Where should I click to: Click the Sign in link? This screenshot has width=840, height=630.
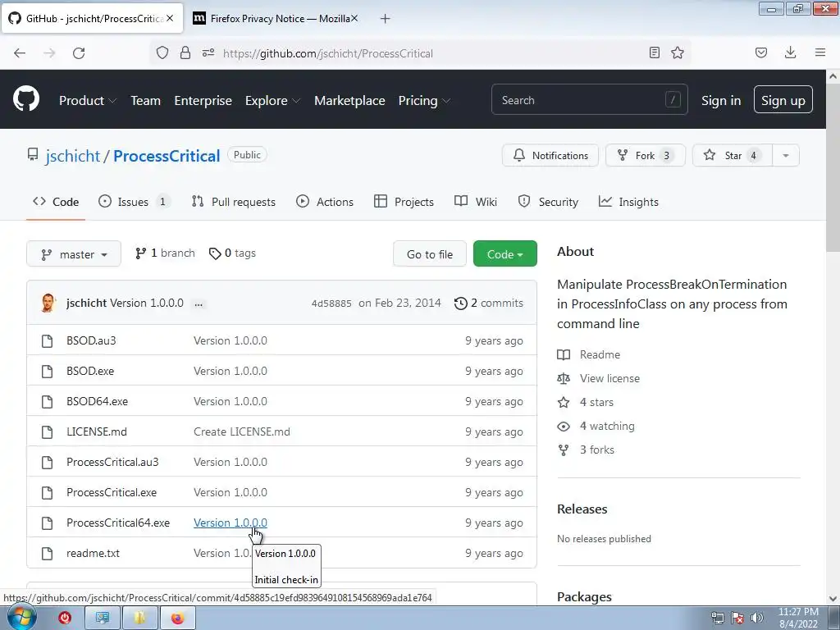tap(721, 101)
